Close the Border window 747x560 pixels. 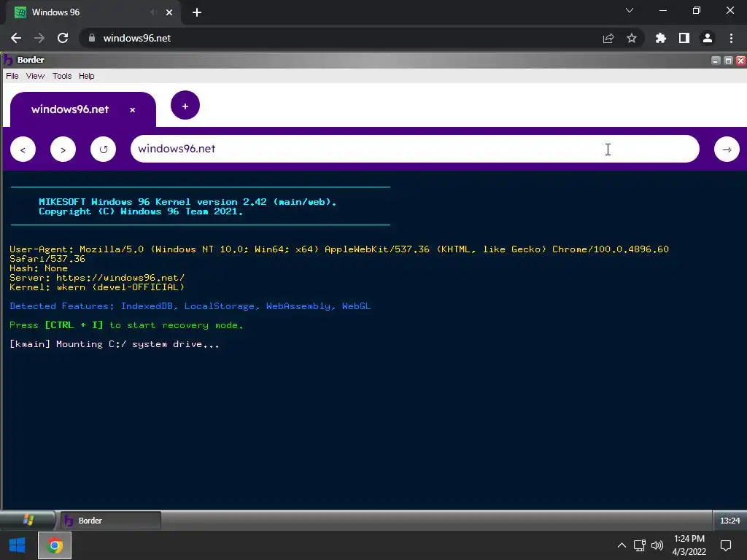[x=740, y=61]
